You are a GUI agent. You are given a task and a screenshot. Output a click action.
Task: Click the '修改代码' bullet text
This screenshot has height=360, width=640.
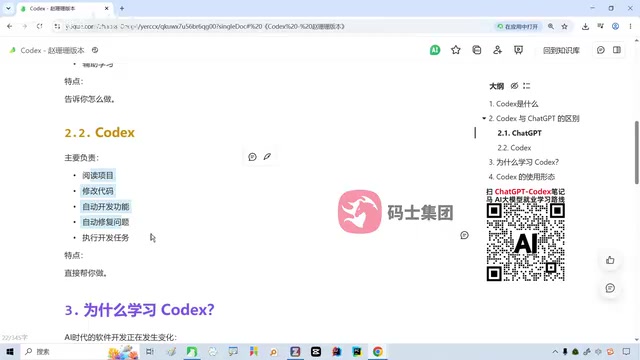point(98,191)
